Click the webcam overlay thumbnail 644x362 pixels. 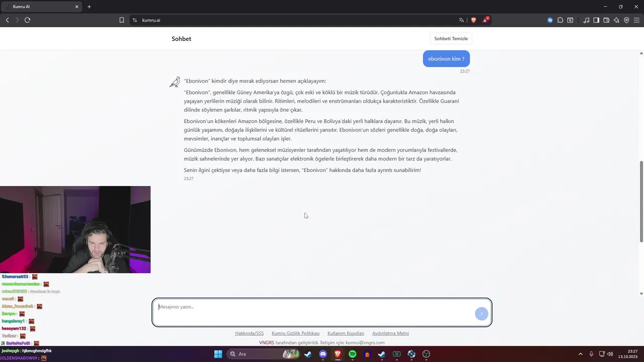tap(75, 230)
